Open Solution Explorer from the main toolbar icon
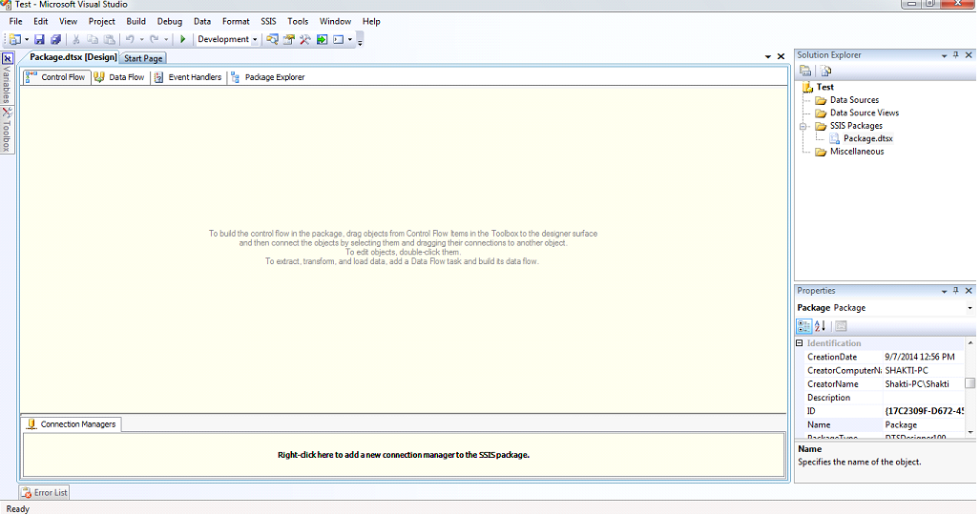980x515 pixels. [x=272, y=39]
